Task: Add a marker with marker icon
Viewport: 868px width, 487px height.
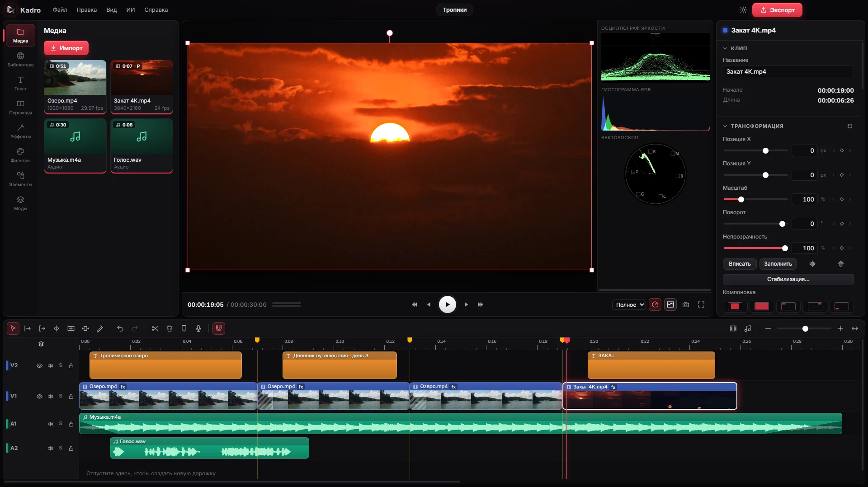Action: [x=184, y=328]
